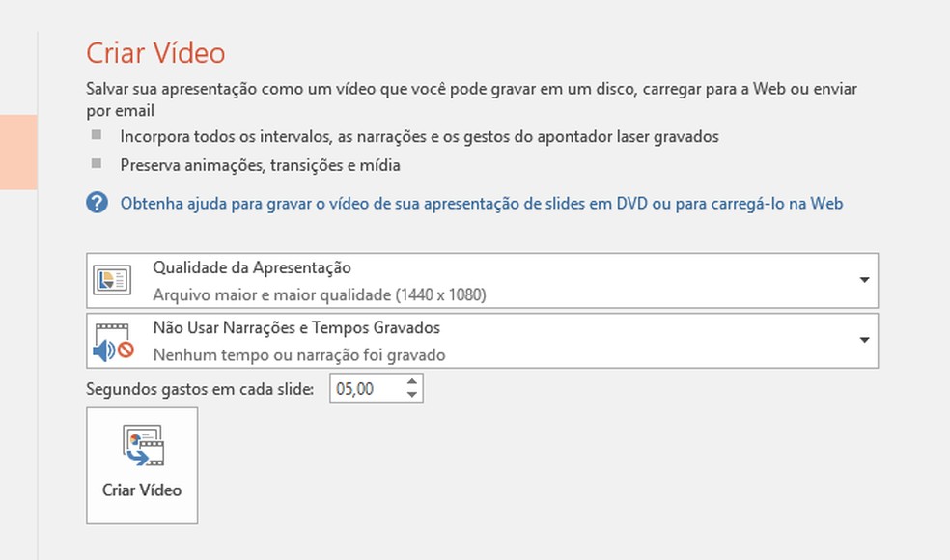Click the slide-to-video icon above Criar Vídeo

141,444
